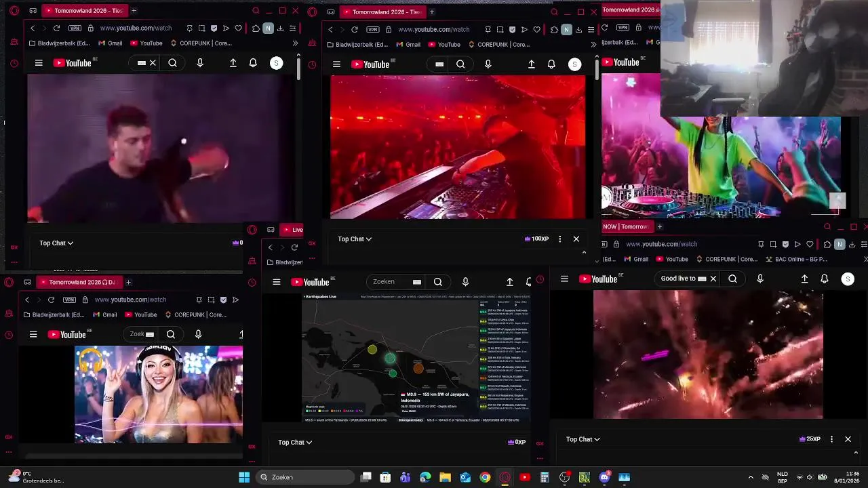The width and height of the screenshot is (868, 488).
Task: Open notifications bell in fireworks video window
Action: tap(825, 279)
